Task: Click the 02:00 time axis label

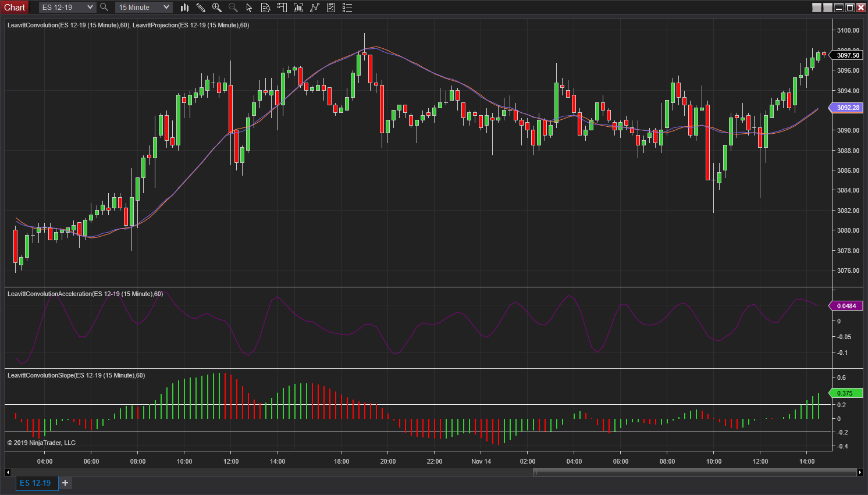Action: coord(528,461)
